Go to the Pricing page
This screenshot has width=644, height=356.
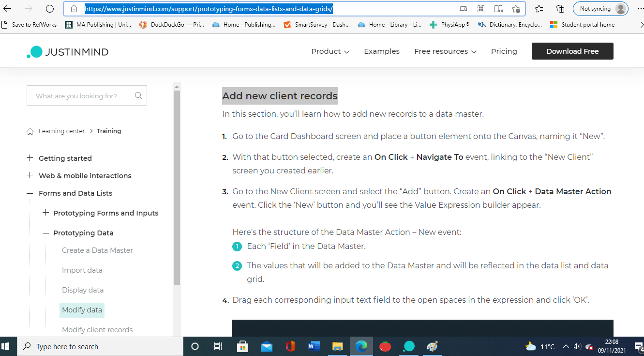[x=504, y=51]
